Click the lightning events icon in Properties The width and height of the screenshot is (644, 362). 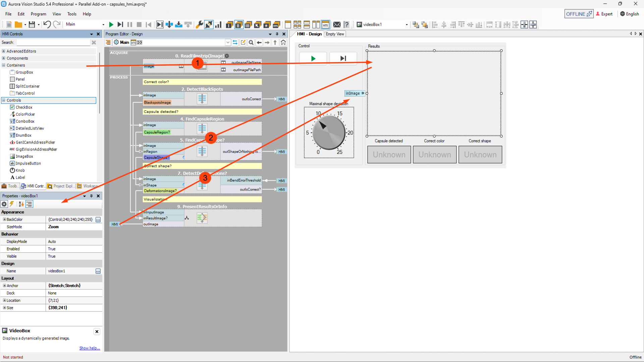pos(12,204)
